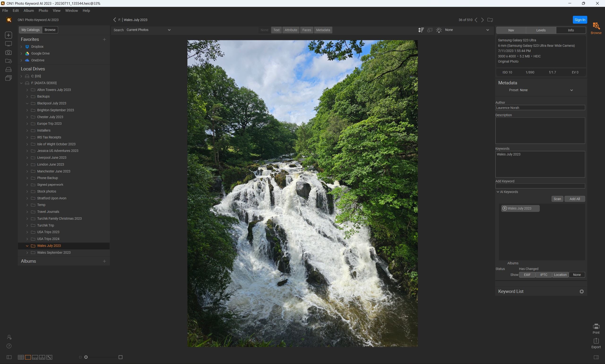Viewport: 605px width, 364px height.
Task: Open the Album menu
Action: point(28,11)
